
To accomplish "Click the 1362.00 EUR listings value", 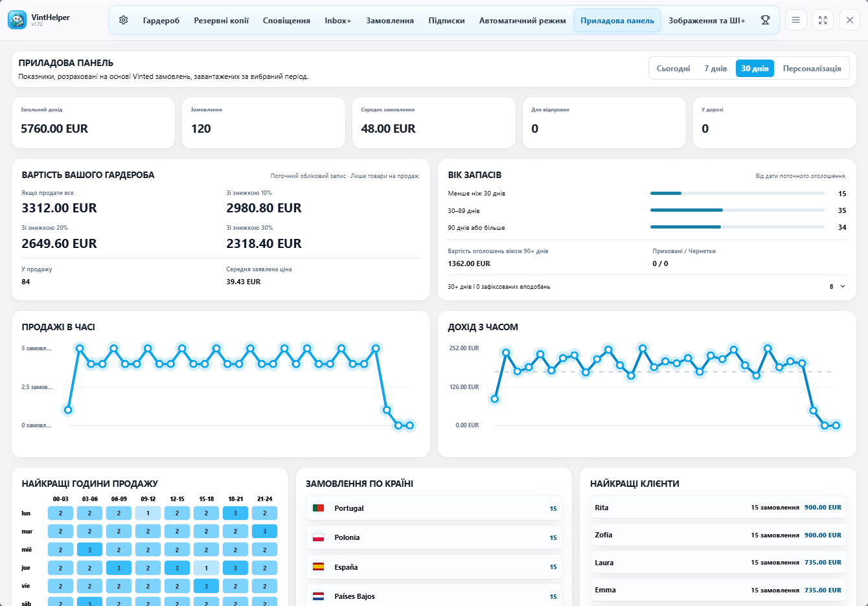I will (x=469, y=264).
